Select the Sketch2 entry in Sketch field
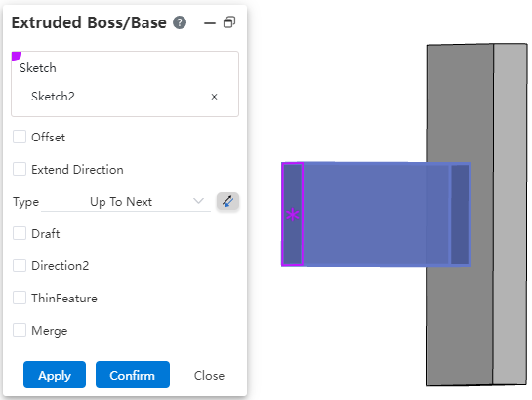 coord(53,97)
